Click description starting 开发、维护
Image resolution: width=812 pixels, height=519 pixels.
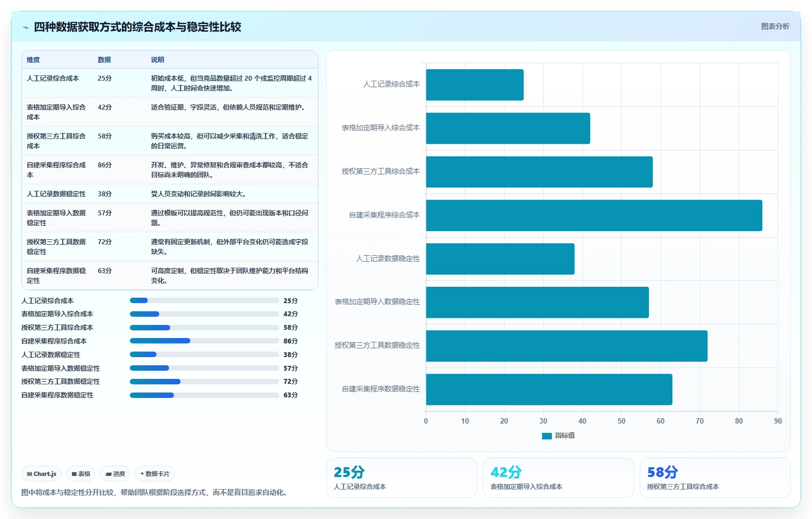tap(230, 170)
